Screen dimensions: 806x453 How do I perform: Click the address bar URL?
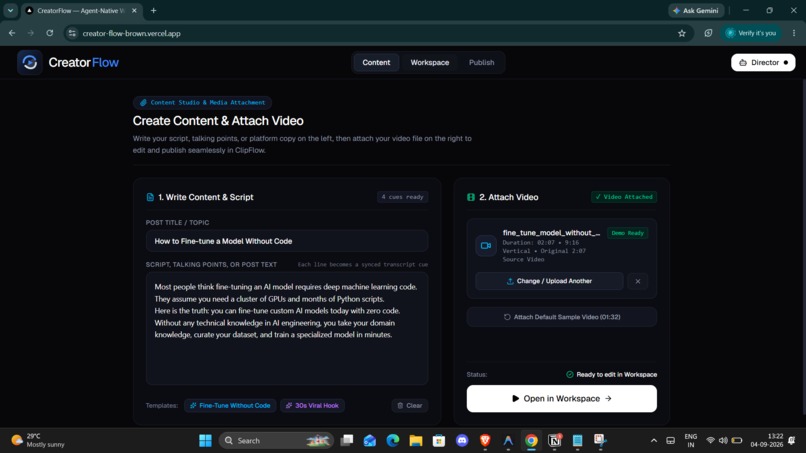(131, 33)
